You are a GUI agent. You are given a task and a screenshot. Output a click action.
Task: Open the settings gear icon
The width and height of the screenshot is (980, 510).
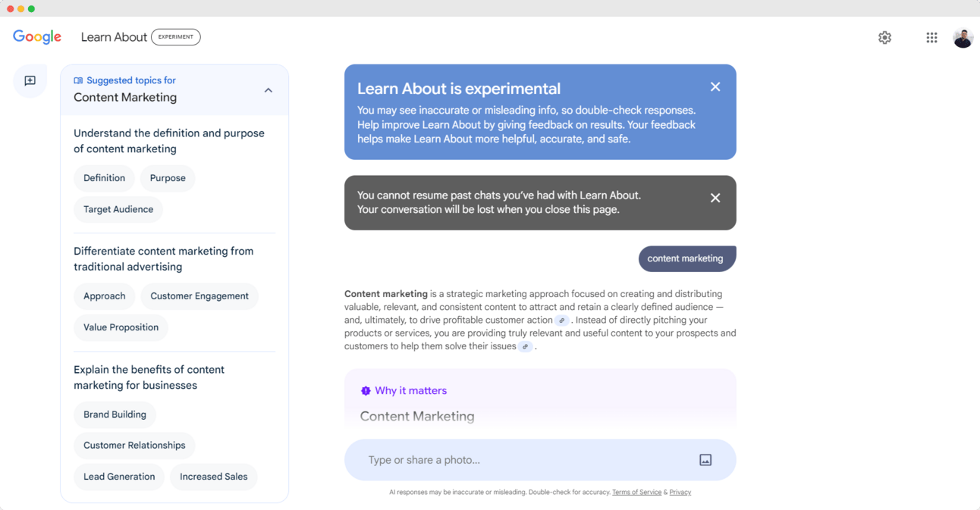click(x=884, y=37)
